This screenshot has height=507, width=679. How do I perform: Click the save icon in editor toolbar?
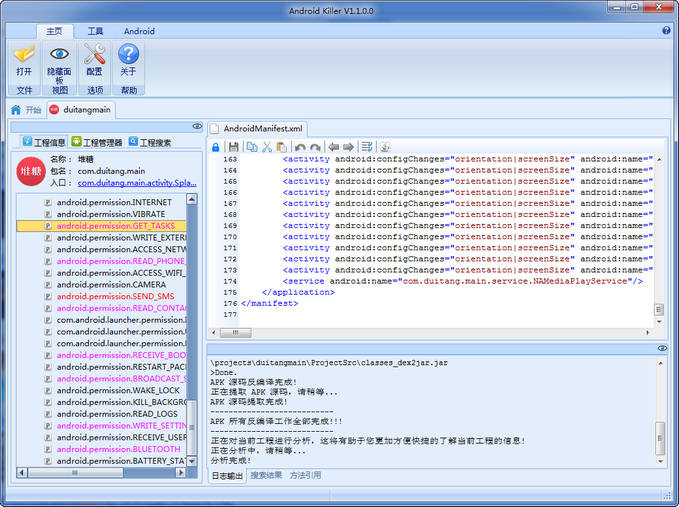click(233, 146)
